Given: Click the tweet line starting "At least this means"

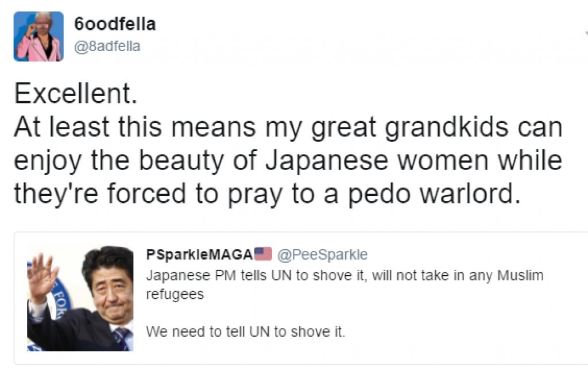Looking at the screenshot, I should tap(287, 128).
